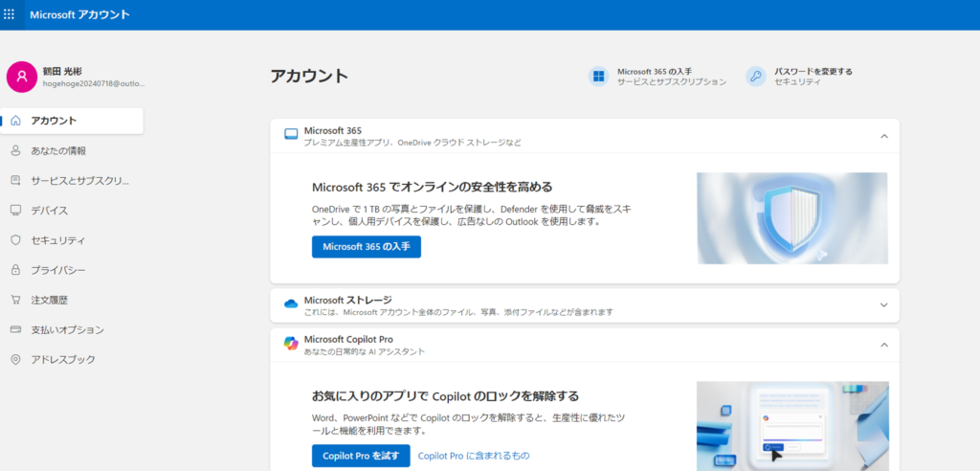
Task: Click the laptop icon in Microsoft 365 card header
Action: [x=291, y=134]
